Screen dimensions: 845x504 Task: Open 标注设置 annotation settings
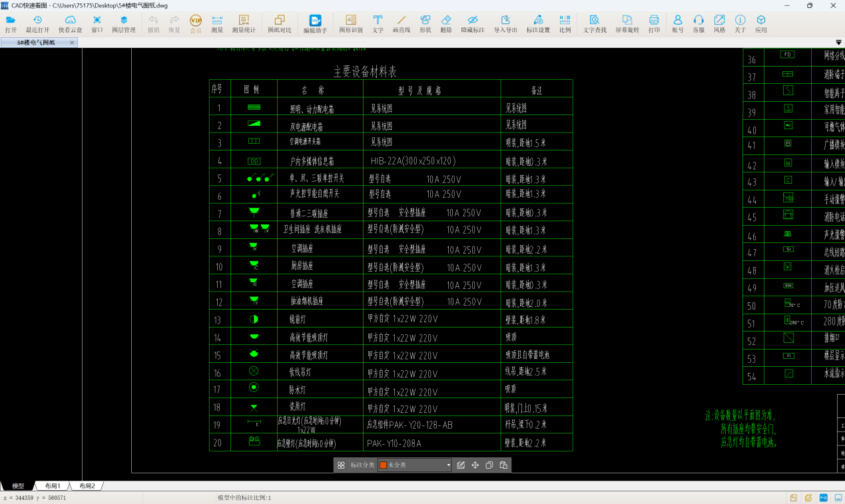pyautogui.click(x=538, y=24)
